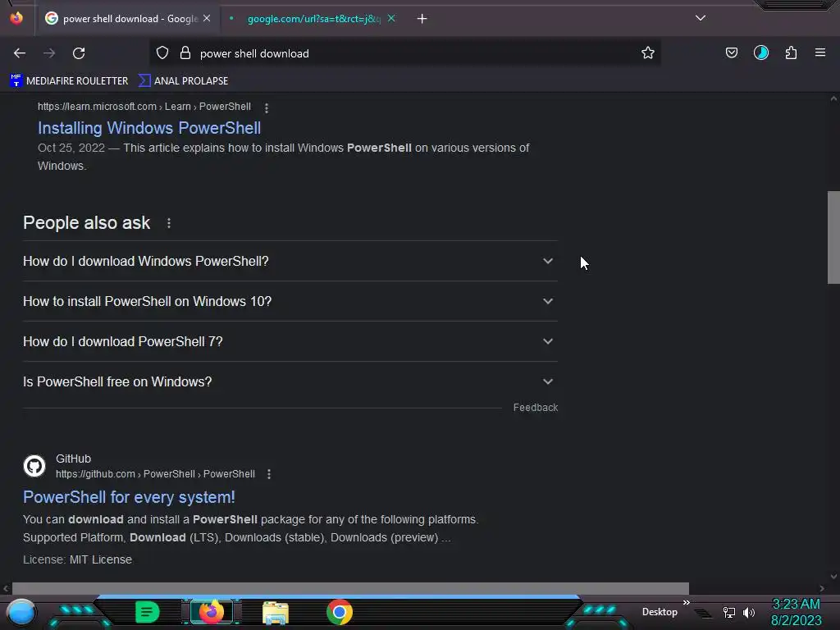Click scroll up arrow on vertical scrollbar

833,98
